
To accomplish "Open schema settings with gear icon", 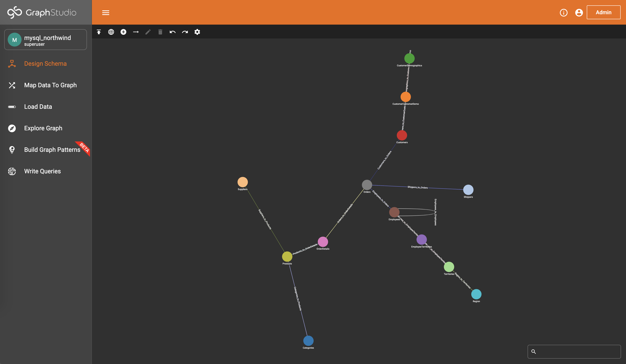I will tap(197, 32).
